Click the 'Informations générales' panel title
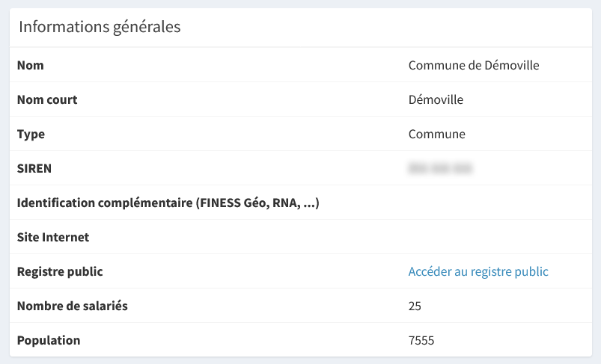The image size is (601, 364). [100, 28]
